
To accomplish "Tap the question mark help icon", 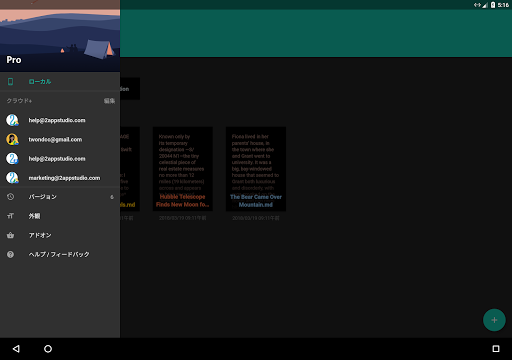I will pyautogui.click(x=10, y=254).
